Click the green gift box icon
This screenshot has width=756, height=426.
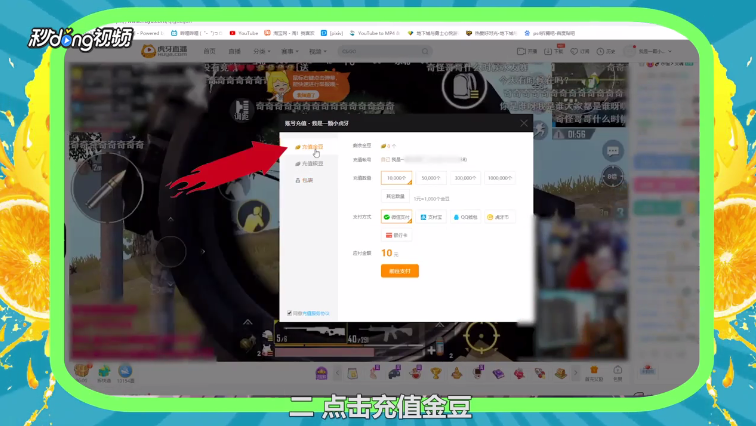[104, 371]
